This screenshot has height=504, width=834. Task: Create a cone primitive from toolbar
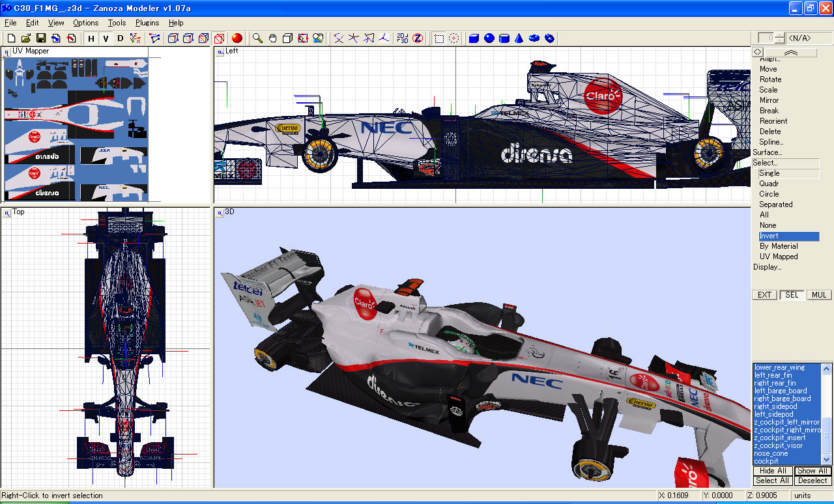(x=519, y=38)
